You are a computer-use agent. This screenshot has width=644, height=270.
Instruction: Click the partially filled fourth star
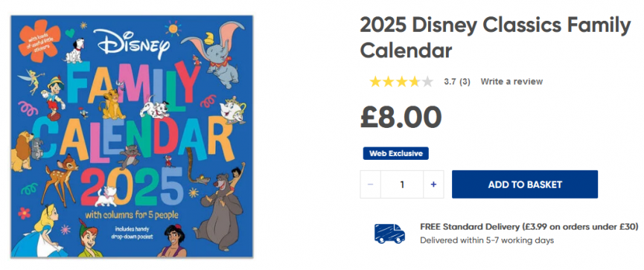coord(415,82)
